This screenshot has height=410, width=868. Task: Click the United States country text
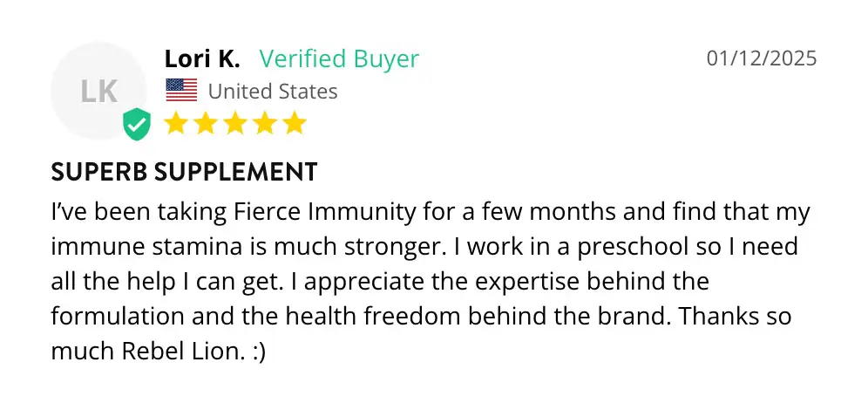pyautogui.click(x=273, y=91)
